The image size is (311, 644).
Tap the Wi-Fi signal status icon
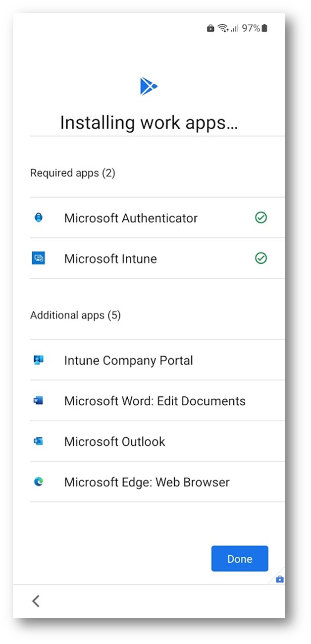click(x=223, y=28)
